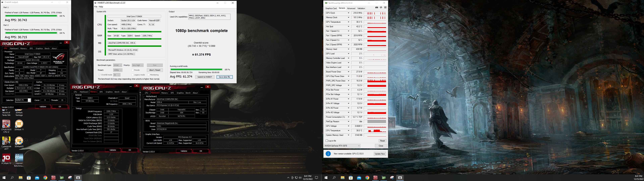Click the Part 1 progress bar in Overkill output
The height and width of the screenshot is (181, 644).
[x=31, y=16]
